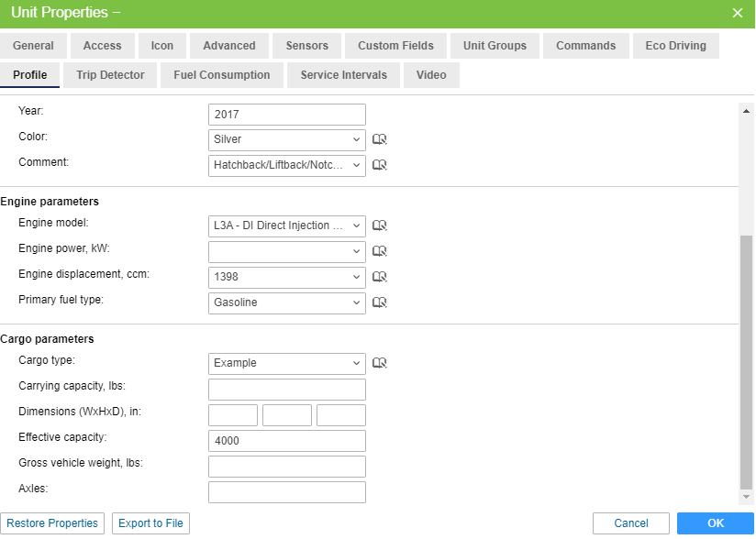Image resolution: width=756 pixels, height=539 pixels.
Task: Click the Gross vehicle weight input field
Action: (x=286, y=467)
